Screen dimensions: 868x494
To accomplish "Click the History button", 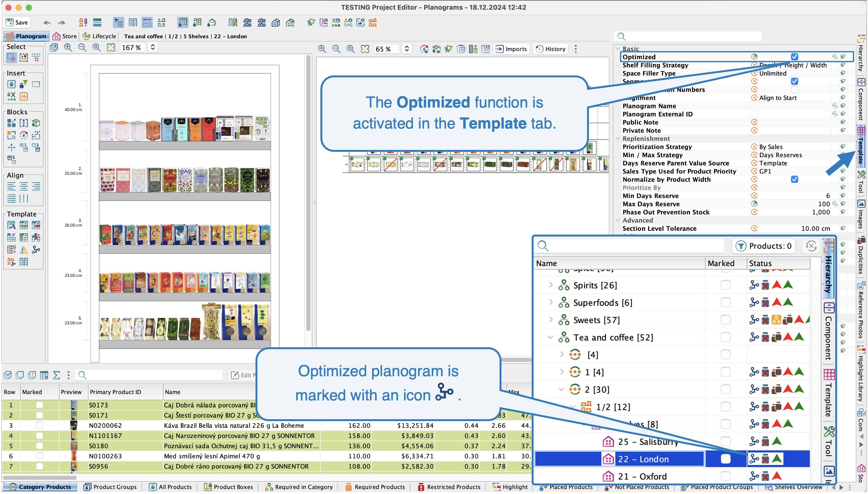I will coord(551,49).
